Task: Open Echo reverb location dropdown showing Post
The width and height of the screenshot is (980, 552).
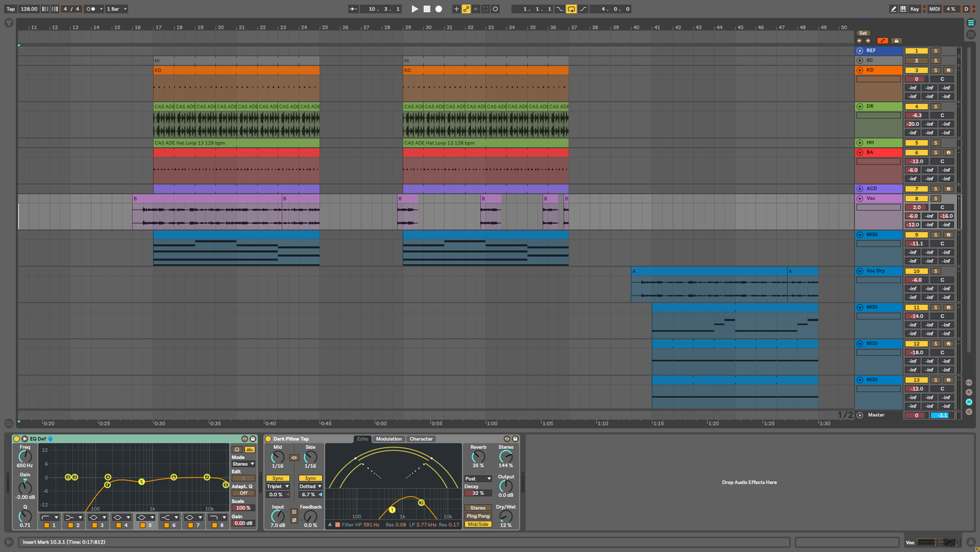Action: click(x=478, y=479)
